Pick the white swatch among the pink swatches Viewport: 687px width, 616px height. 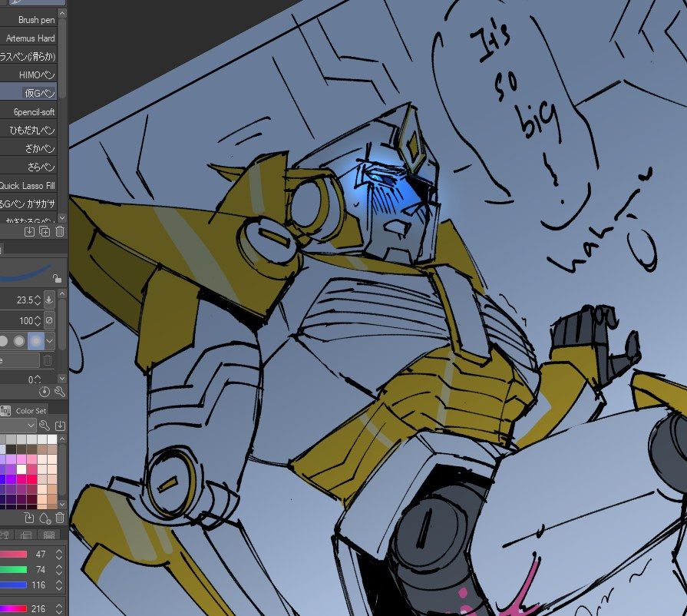tap(21, 469)
